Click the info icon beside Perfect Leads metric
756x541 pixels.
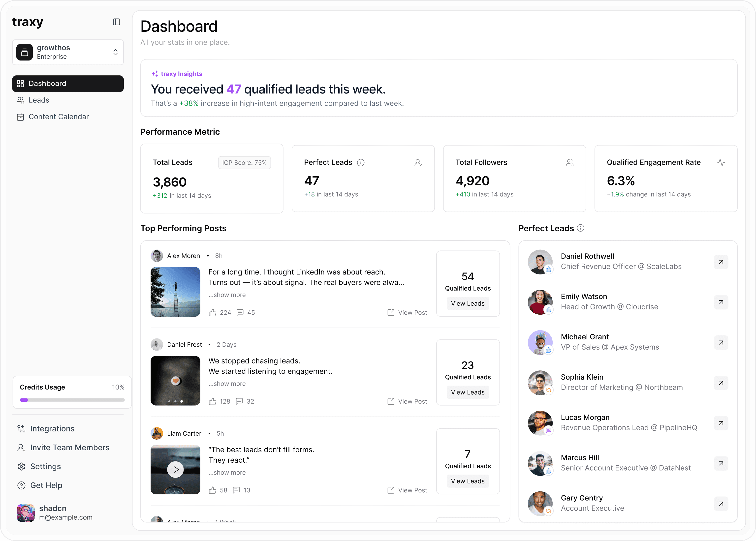click(x=360, y=163)
